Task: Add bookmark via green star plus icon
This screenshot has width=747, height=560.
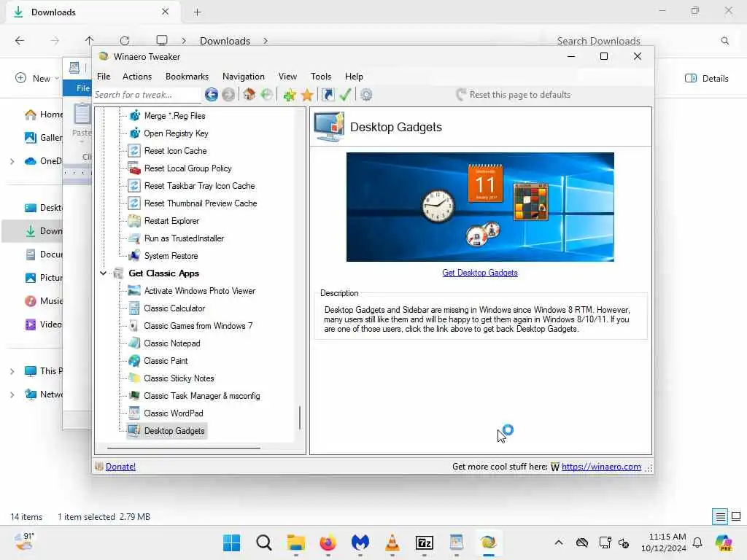Action: [289, 95]
